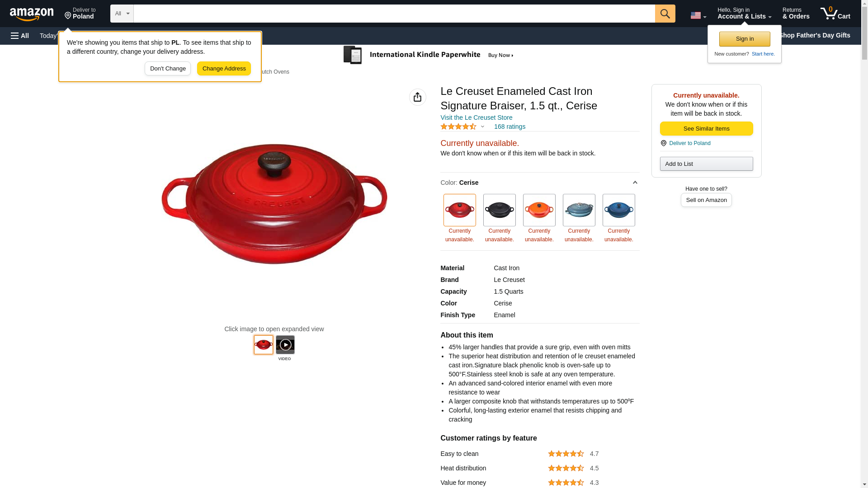Click Deliver to Poland location icon

click(663, 143)
